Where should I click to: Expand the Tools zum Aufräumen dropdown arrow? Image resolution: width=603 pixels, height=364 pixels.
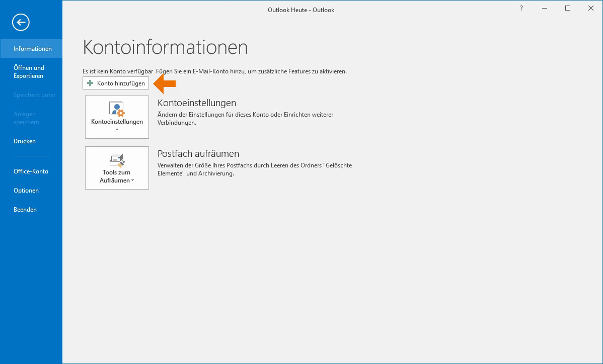pos(133,180)
